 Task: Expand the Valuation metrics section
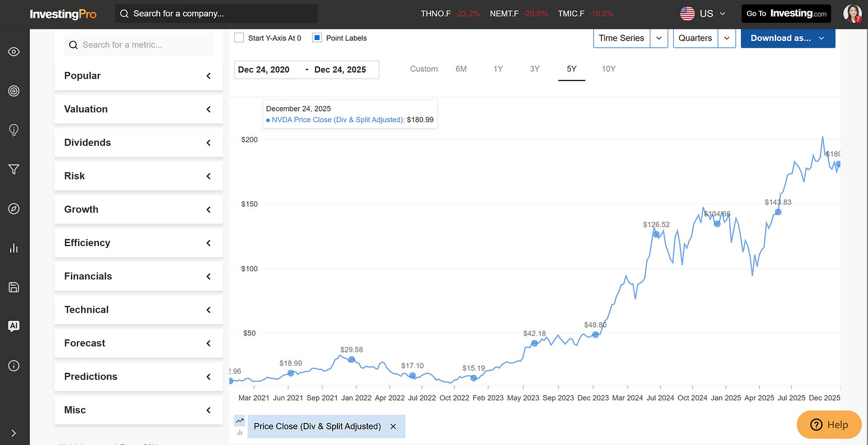pos(138,109)
